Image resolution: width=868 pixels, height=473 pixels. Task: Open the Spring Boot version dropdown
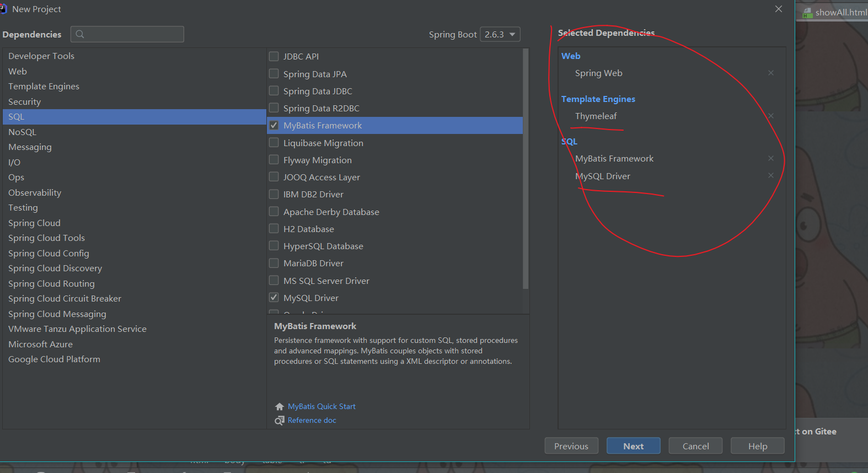point(500,34)
